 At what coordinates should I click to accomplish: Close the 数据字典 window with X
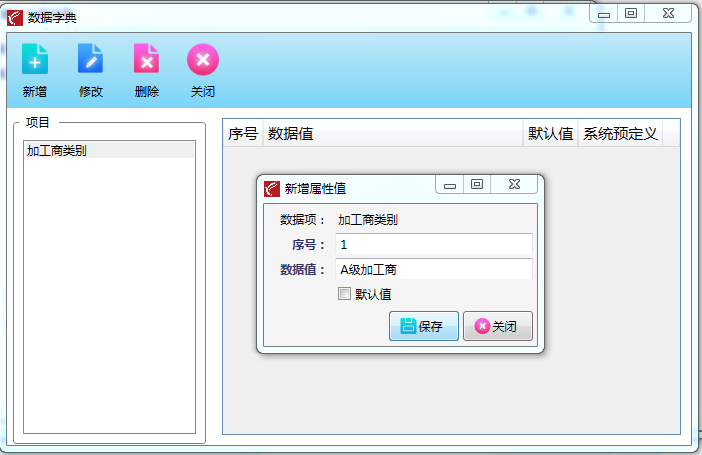tap(668, 13)
